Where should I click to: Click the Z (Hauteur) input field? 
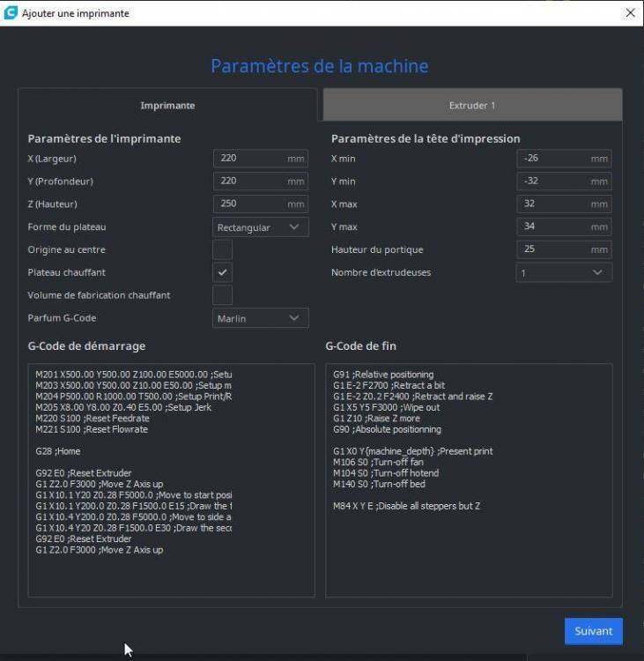tap(261, 204)
